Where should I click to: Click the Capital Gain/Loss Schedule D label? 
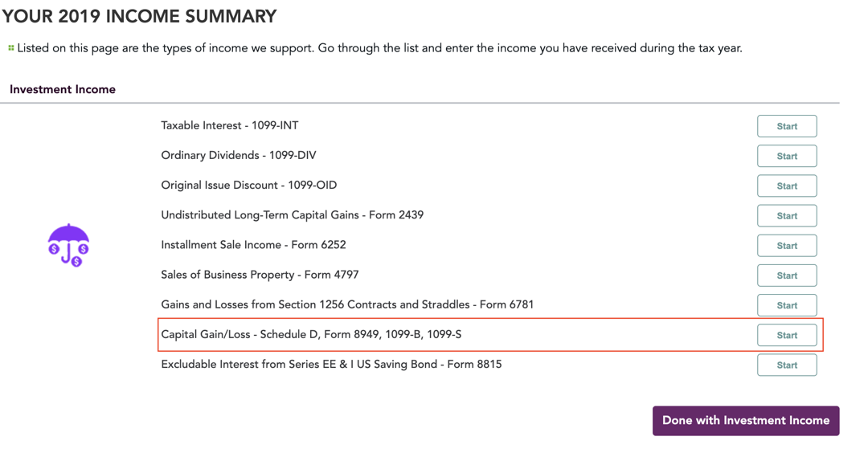(311, 335)
